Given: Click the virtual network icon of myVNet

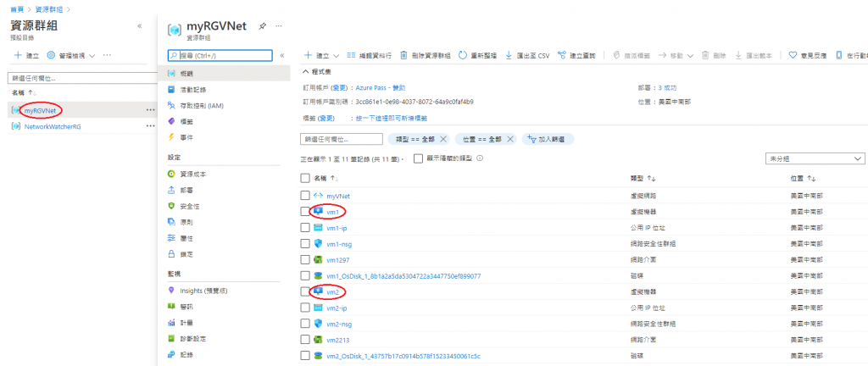Looking at the screenshot, I should (319, 196).
